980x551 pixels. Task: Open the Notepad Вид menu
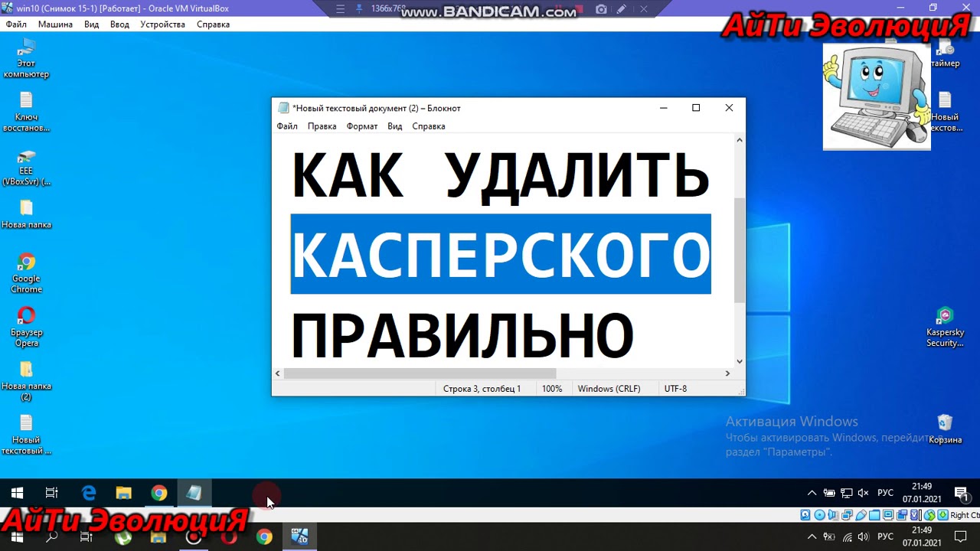coord(395,126)
